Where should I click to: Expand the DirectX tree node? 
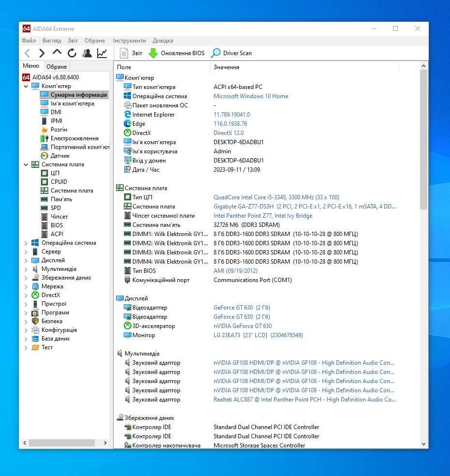[26, 296]
